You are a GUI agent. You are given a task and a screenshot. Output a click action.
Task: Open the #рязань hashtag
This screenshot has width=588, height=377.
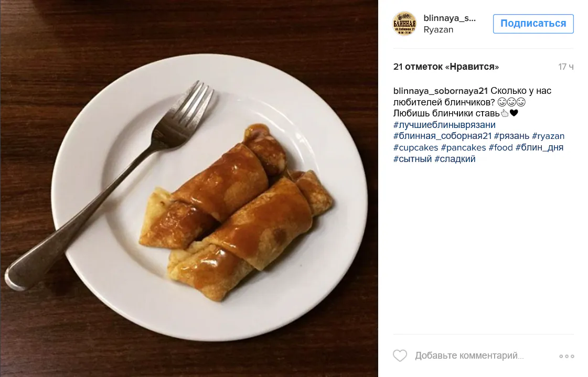511,136
